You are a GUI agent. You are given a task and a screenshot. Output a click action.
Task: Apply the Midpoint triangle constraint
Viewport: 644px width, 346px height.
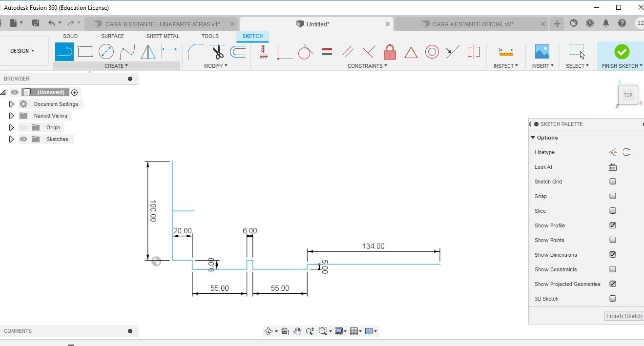(x=411, y=52)
